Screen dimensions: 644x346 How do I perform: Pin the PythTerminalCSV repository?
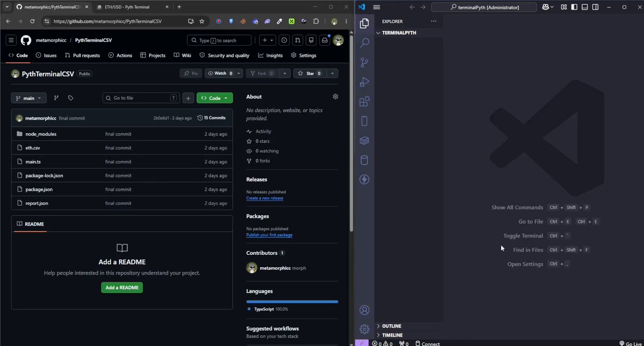coord(191,73)
